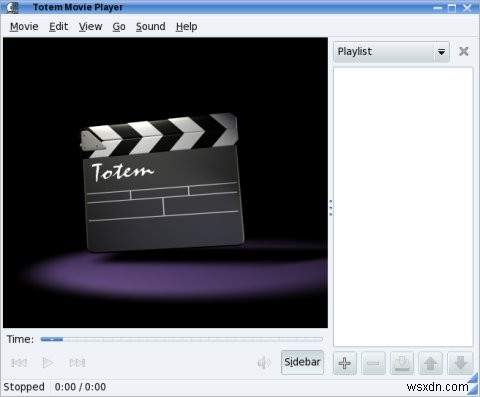Click the sidebar pane divider handle
Viewport: 480px width, 397px height.
point(331,207)
